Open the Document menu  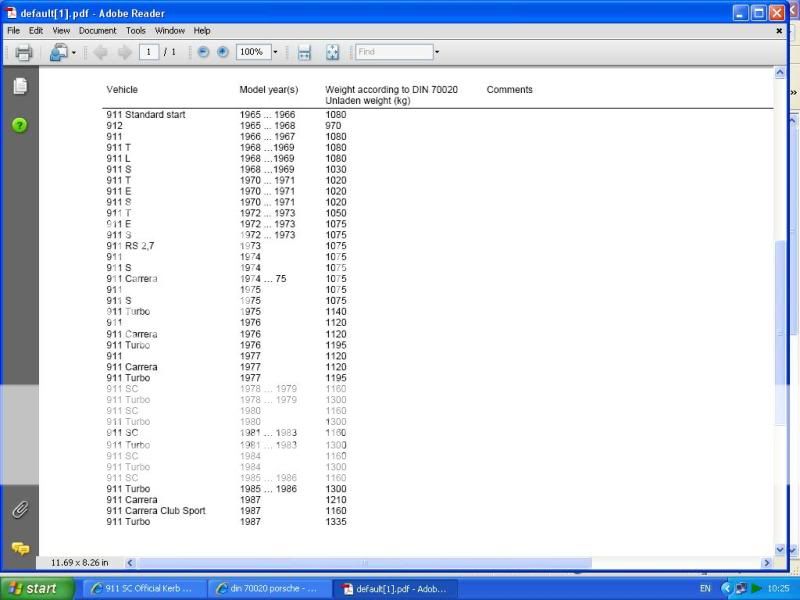[x=98, y=31]
